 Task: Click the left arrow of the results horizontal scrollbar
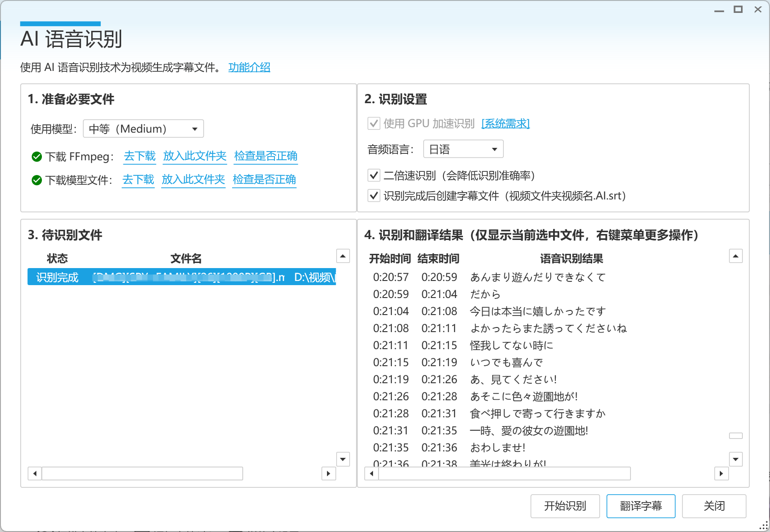[x=372, y=474]
